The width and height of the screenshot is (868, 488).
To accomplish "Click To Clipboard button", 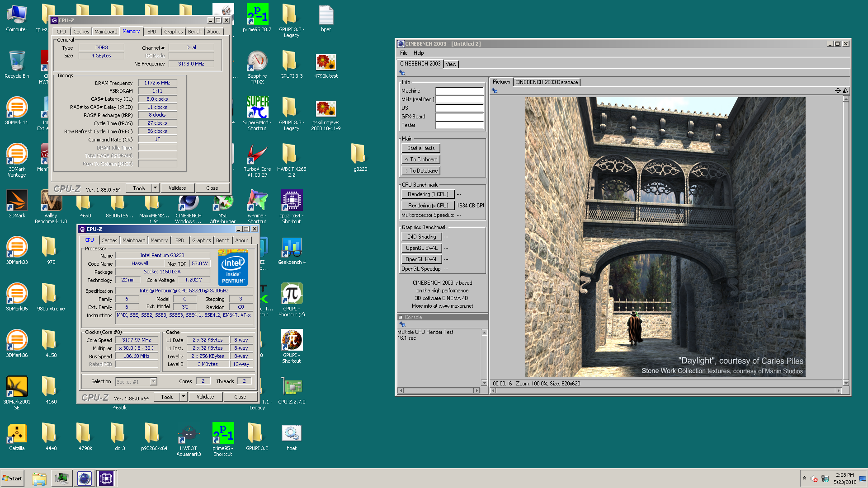I will coord(421,160).
